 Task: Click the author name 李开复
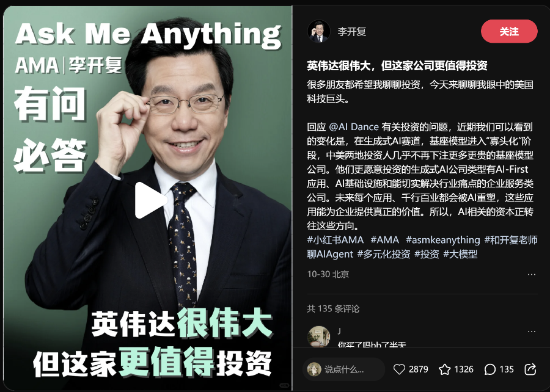point(352,32)
